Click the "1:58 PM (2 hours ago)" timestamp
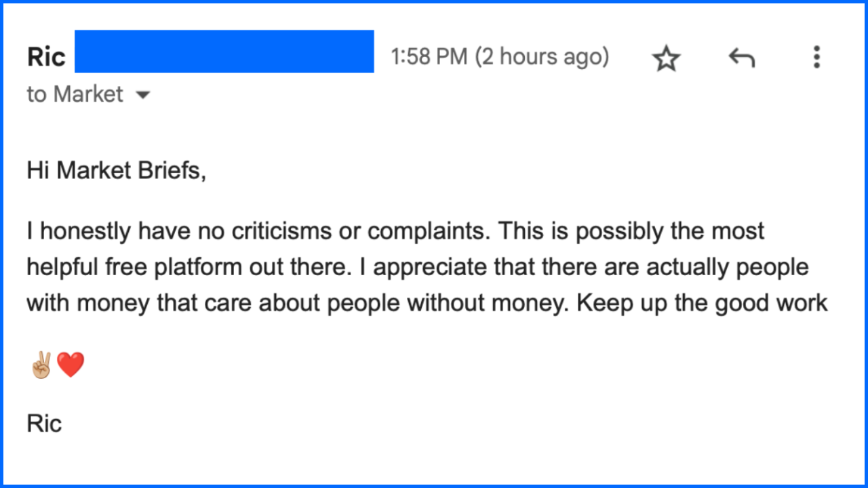 click(x=500, y=57)
